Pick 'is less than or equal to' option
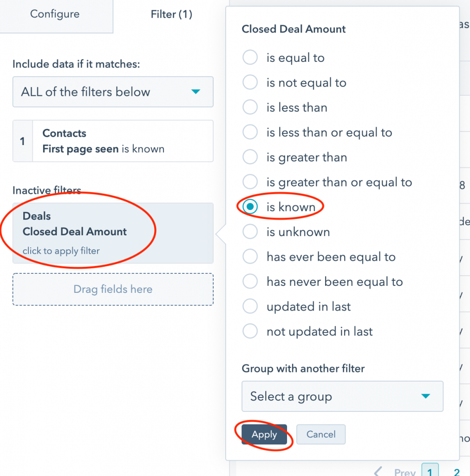The height and width of the screenshot is (476, 470). (x=250, y=132)
